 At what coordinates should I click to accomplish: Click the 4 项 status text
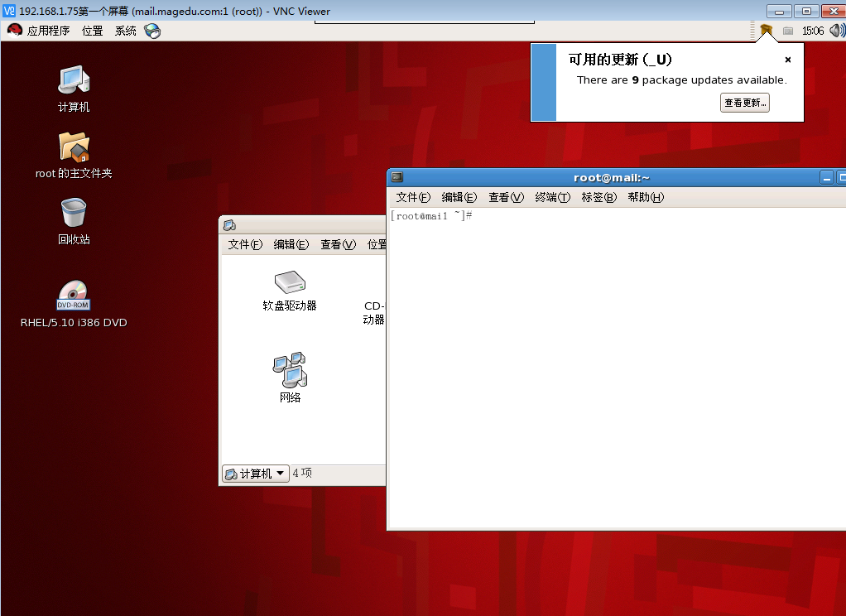point(302,473)
